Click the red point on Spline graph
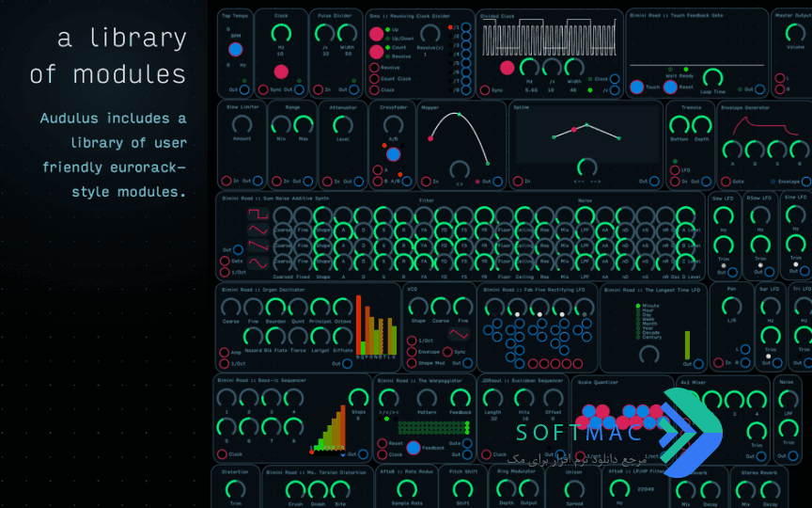 tap(574, 130)
